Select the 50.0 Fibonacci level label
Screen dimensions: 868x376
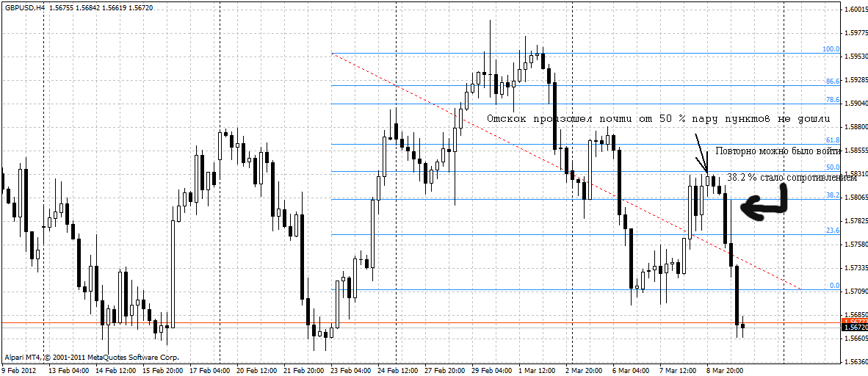pos(833,167)
